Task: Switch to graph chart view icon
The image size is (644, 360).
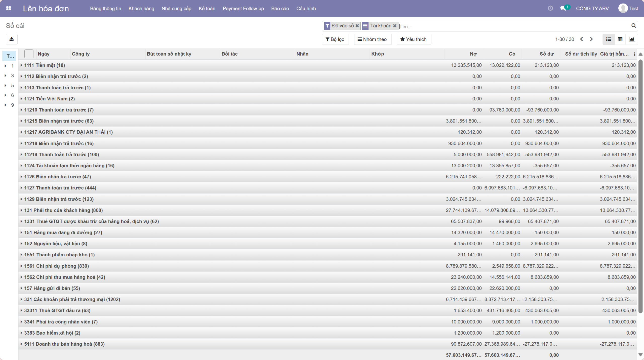Action: 631,39
